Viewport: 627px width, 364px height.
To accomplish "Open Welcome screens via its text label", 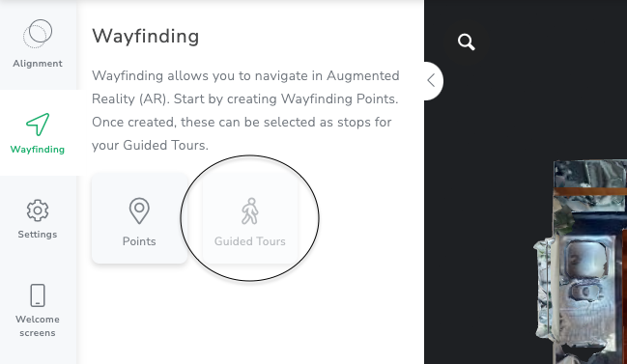I will coord(38,326).
